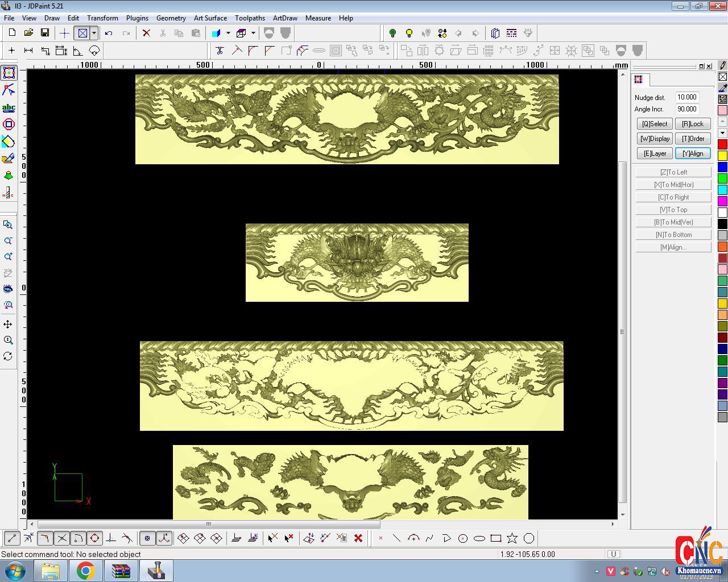728x582 pixels.
Task: Select the text tool labeled abc
Action: tap(9, 107)
